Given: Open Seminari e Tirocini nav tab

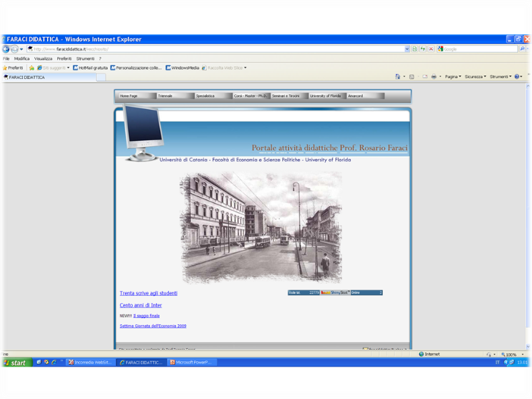Looking at the screenshot, I should pyautogui.click(x=290, y=96).
